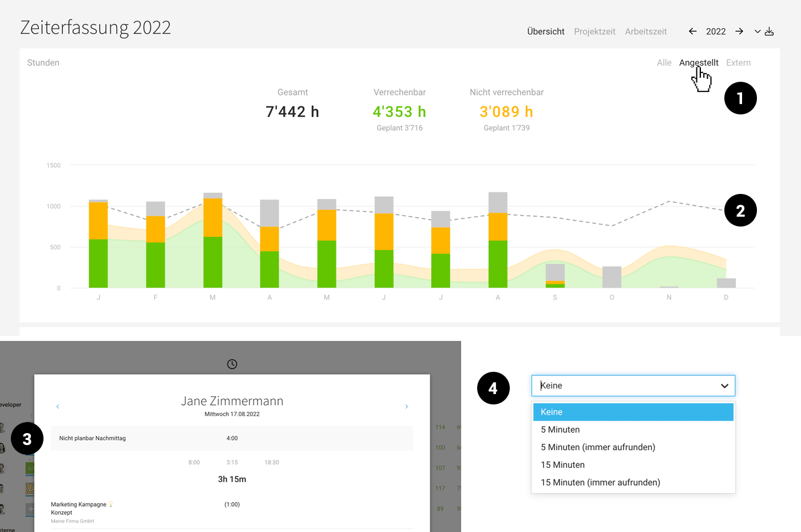
Task: Click the end time 18:30
Action: pos(272,462)
